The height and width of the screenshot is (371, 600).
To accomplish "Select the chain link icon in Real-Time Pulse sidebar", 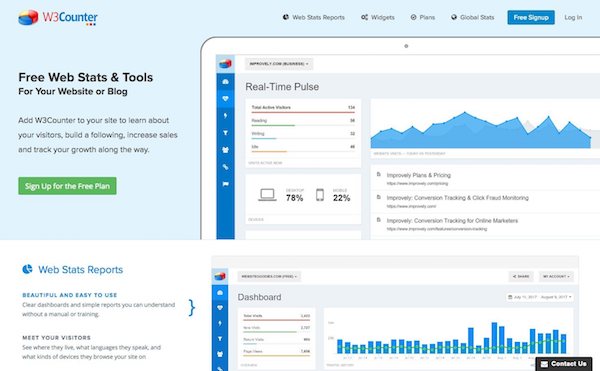I will [x=225, y=167].
